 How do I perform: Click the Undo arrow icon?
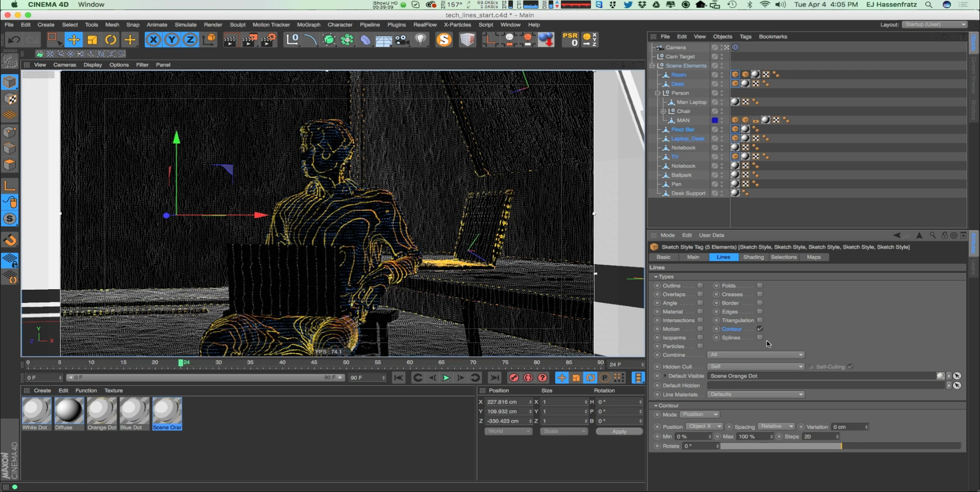(14, 39)
